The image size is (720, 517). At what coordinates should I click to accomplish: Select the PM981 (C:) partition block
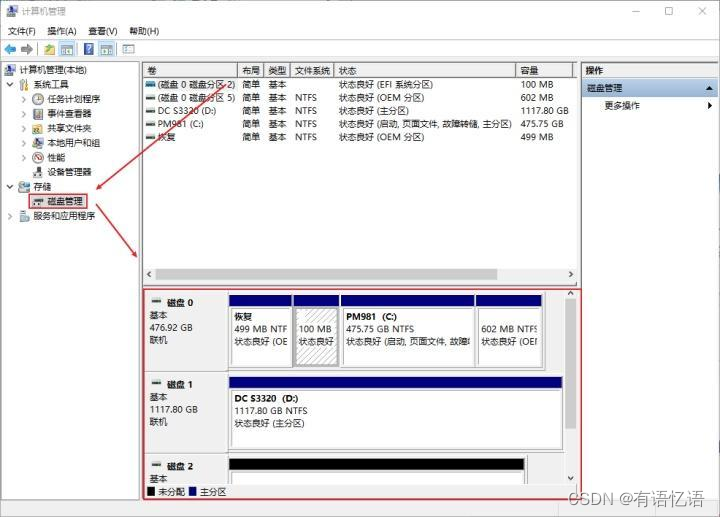[x=407, y=331]
